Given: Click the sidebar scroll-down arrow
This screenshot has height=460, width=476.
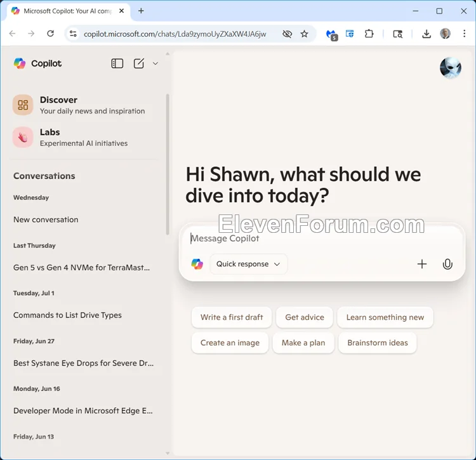Looking at the screenshot, I should pos(168,453).
